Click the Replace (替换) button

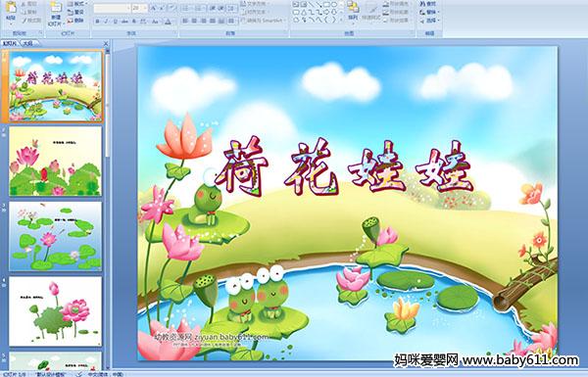tap(428, 13)
